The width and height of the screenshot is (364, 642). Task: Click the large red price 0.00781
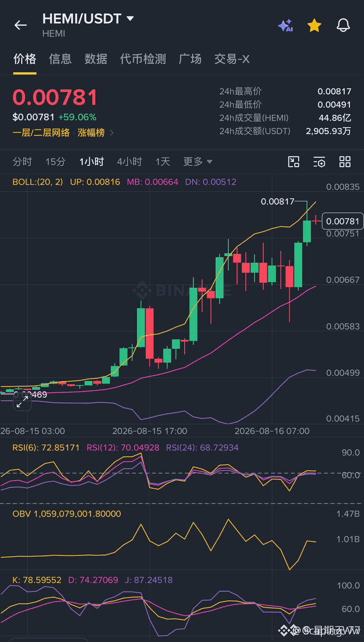[x=55, y=97]
